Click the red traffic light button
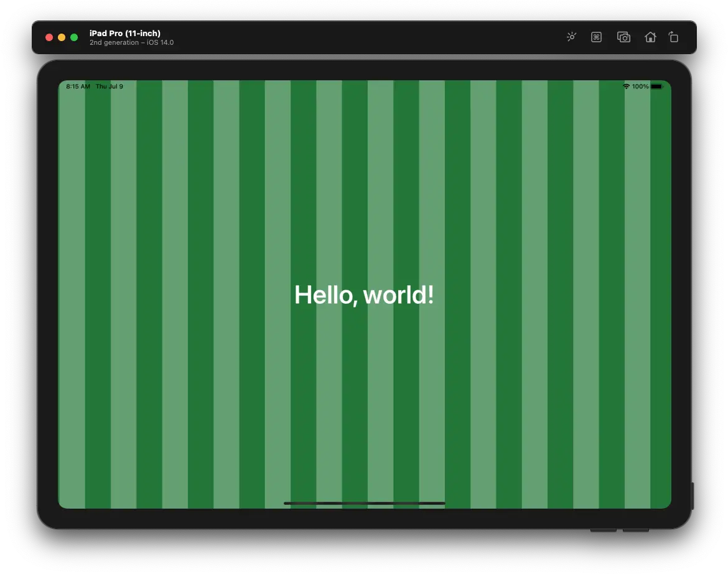Image resolution: width=728 pixels, height=574 pixels. [49, 37]
